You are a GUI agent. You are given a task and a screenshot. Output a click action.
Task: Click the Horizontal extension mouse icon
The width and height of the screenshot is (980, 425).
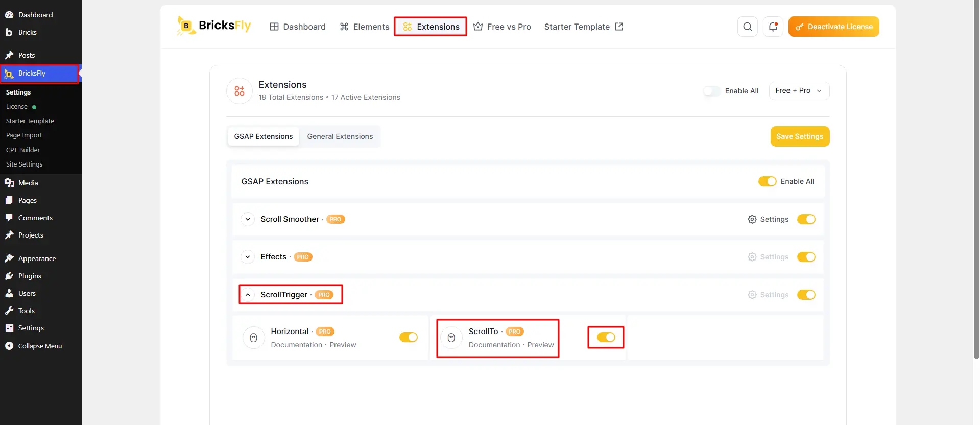tap(253, 338)
